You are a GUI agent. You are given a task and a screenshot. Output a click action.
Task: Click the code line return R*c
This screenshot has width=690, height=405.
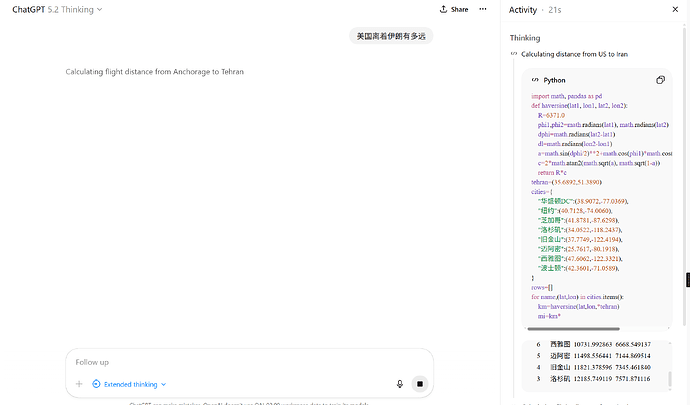coord(552,173)
